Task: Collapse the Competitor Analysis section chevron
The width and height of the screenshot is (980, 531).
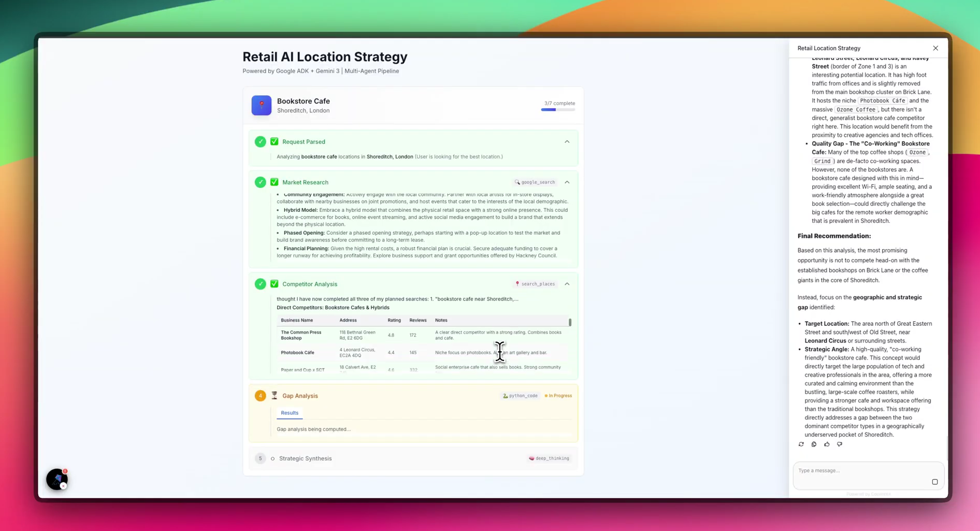Action: tap(567, 284)
